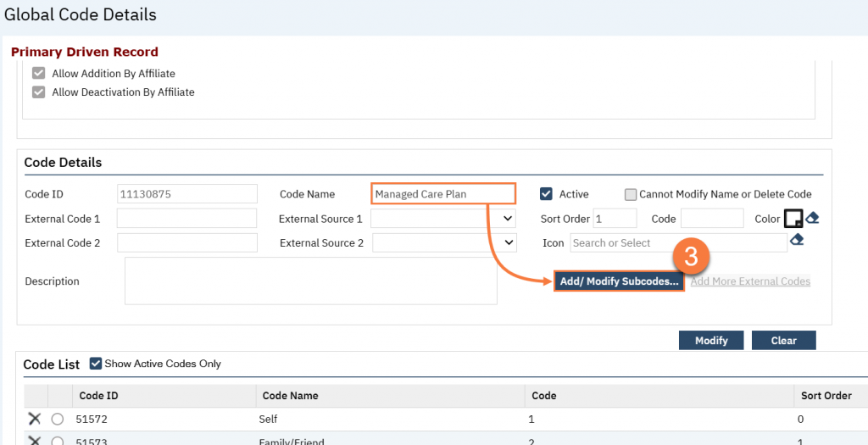Click into the Description text area
The image size is (868, 445).
(310, 281)
